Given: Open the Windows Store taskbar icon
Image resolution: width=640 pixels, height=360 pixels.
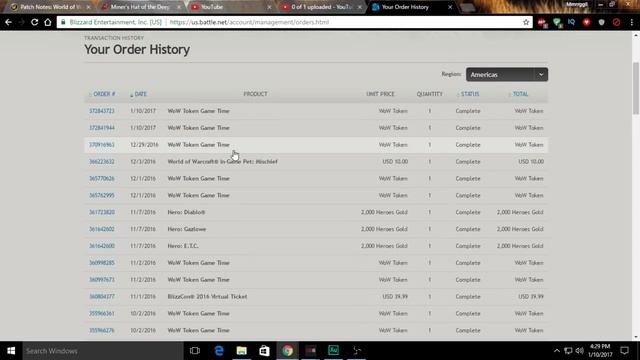Looking at the screenshot, I should click(x=264, y=351).
